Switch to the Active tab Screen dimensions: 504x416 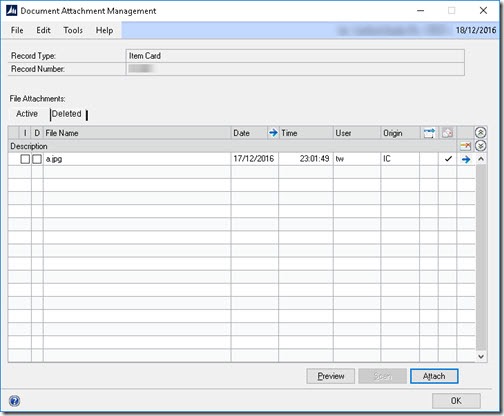coord(27,114)
